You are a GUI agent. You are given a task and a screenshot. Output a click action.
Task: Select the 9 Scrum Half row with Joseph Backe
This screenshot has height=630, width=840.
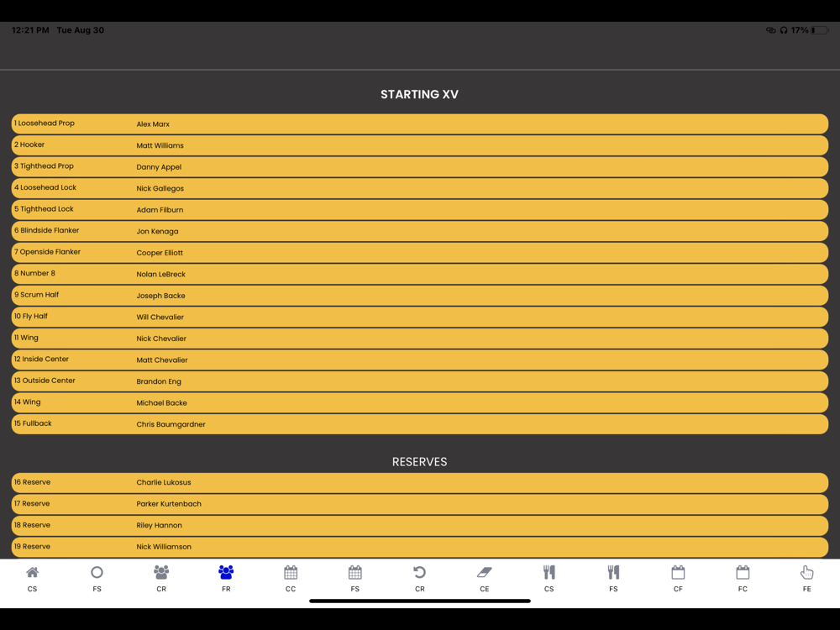click(x=419, y=295)
